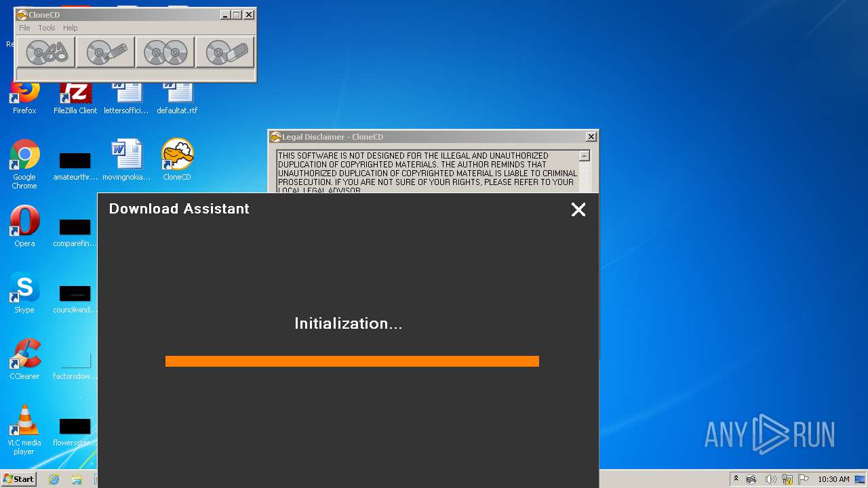Select the lettersoffici... Word document icon
868x488 pixels.
(126, 97)
